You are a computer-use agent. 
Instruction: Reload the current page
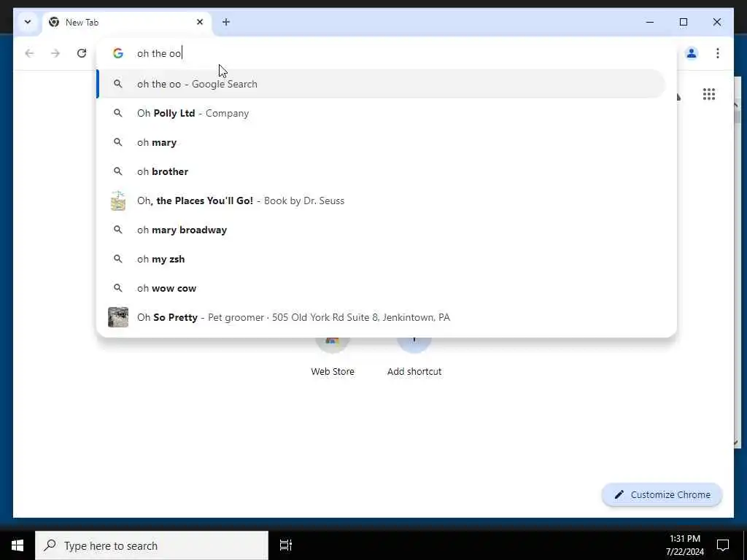click(x=82, y=53)
